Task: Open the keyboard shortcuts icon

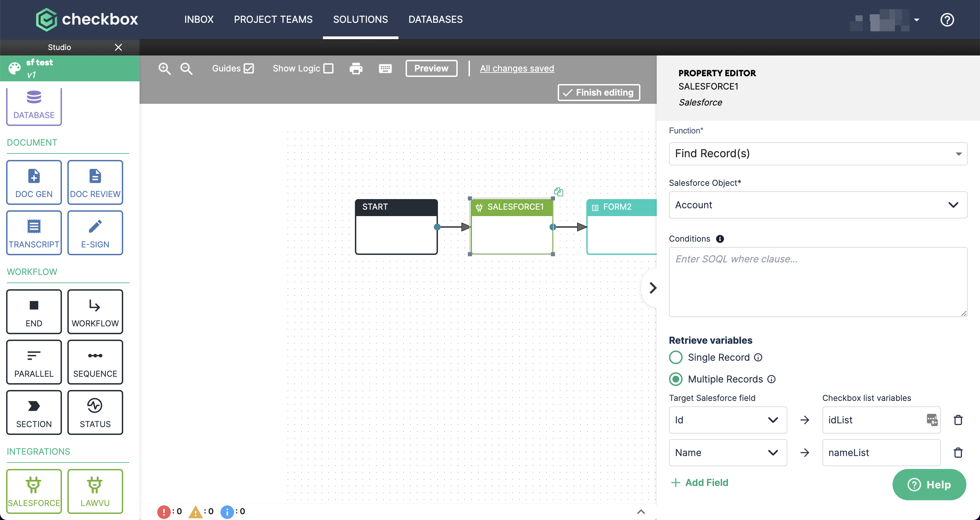Action: coord(385,68)
